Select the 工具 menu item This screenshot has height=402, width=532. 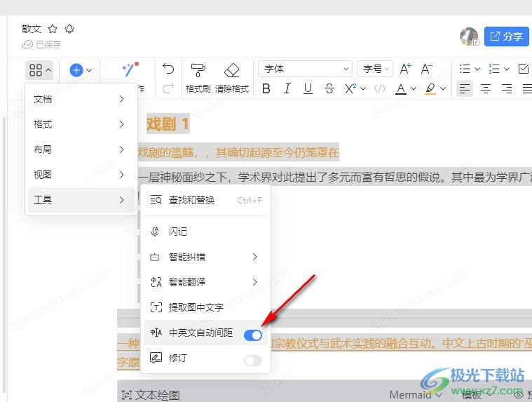(81, 200)
